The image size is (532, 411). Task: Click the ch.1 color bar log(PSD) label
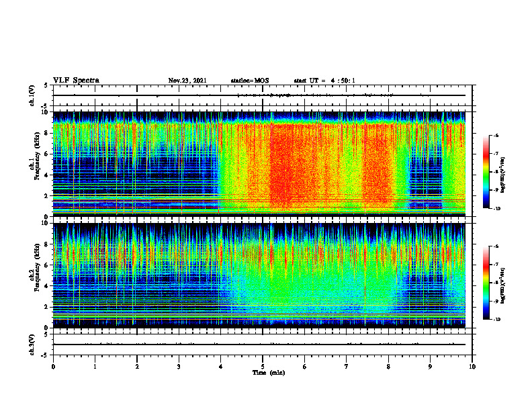point(503,175)
